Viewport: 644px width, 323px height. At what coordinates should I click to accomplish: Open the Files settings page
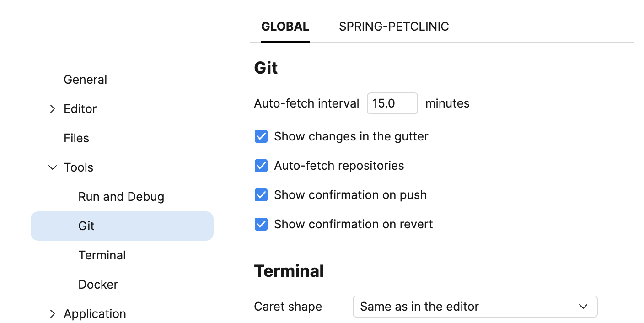pyautogui.click(x=76, y=138)
